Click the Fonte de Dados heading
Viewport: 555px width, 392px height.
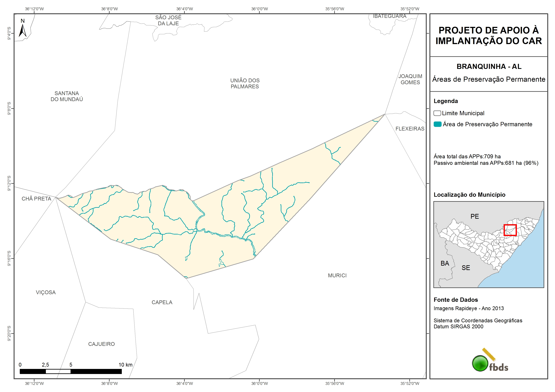[456, 300]
